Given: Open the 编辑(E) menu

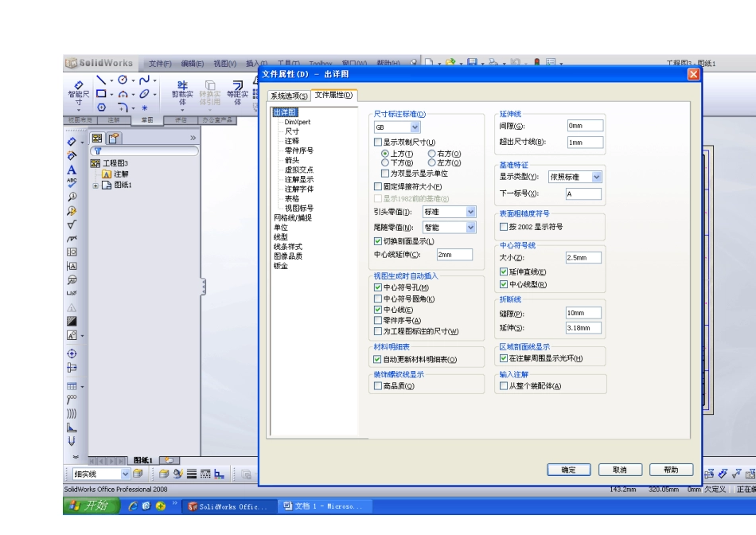Looking at the screenshot, I should pos(193,63).
